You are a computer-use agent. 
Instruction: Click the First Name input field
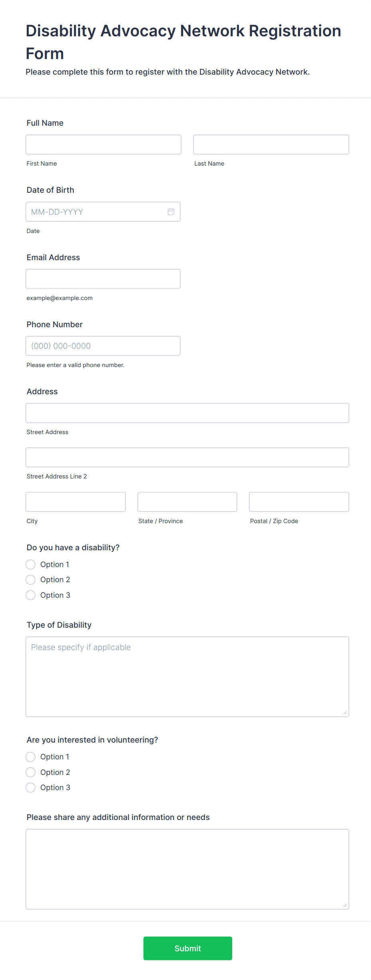click(103, 144)
